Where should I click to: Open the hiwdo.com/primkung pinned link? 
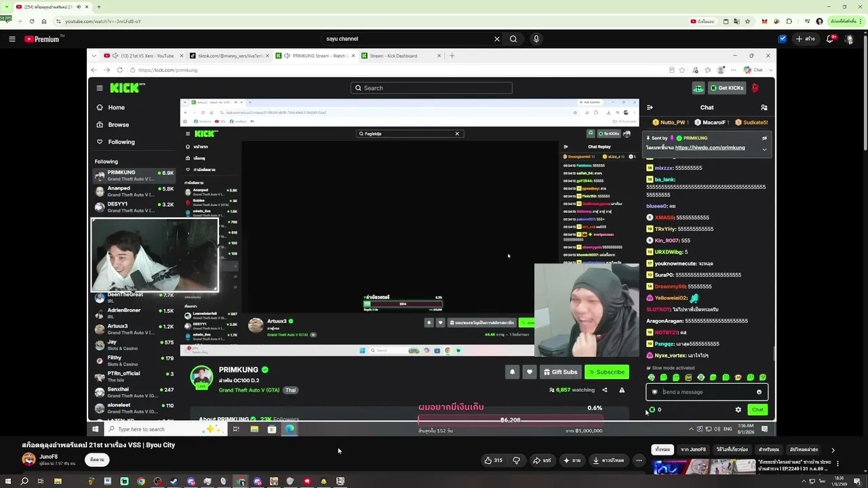pyautogui.click(x=710, y=148)
